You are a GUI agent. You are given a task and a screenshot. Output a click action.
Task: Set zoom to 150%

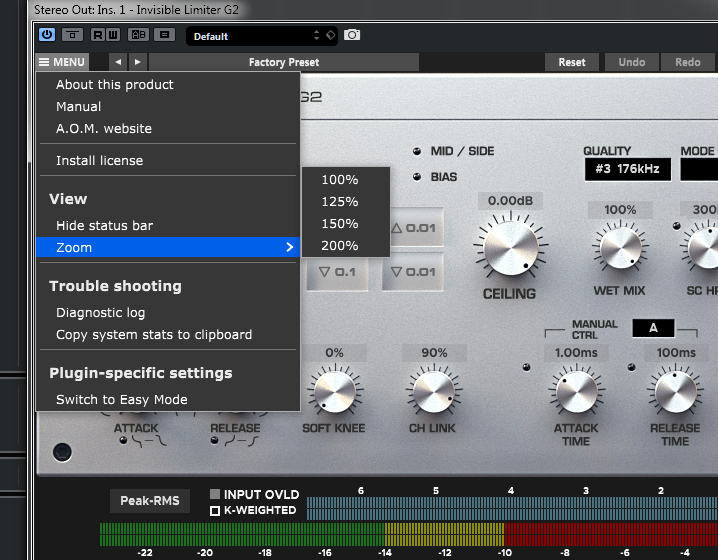tap(346, 224)
